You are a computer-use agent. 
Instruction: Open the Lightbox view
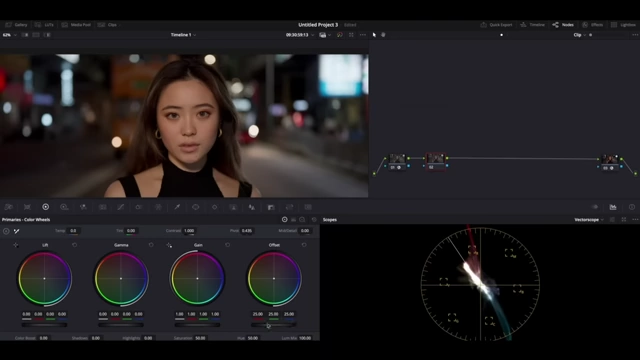click(x=623, y=25)
